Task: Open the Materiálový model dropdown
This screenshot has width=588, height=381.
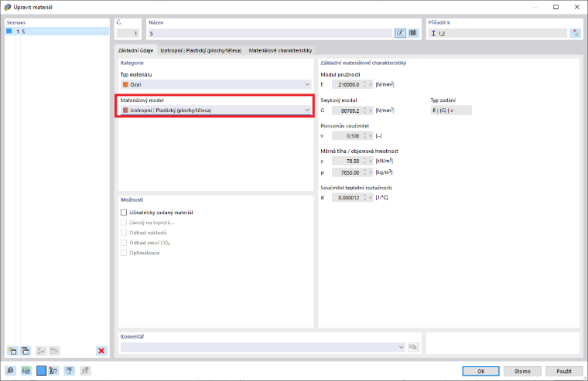Action: click(x=216, y=111)
